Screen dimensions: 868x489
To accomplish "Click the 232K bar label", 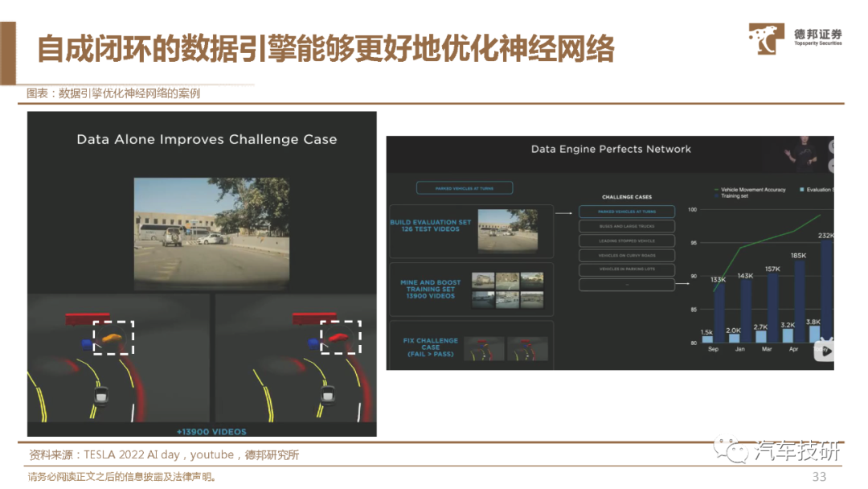I will (826, 236).
